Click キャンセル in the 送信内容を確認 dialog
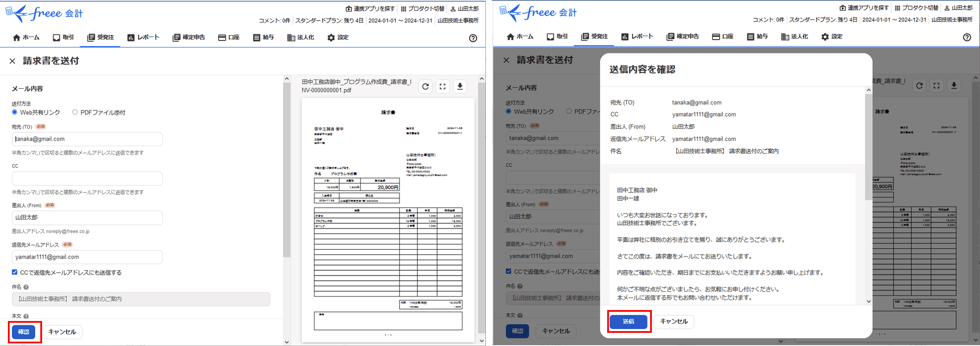The height and width of the screenshot is (346, 980). point(674,321)
